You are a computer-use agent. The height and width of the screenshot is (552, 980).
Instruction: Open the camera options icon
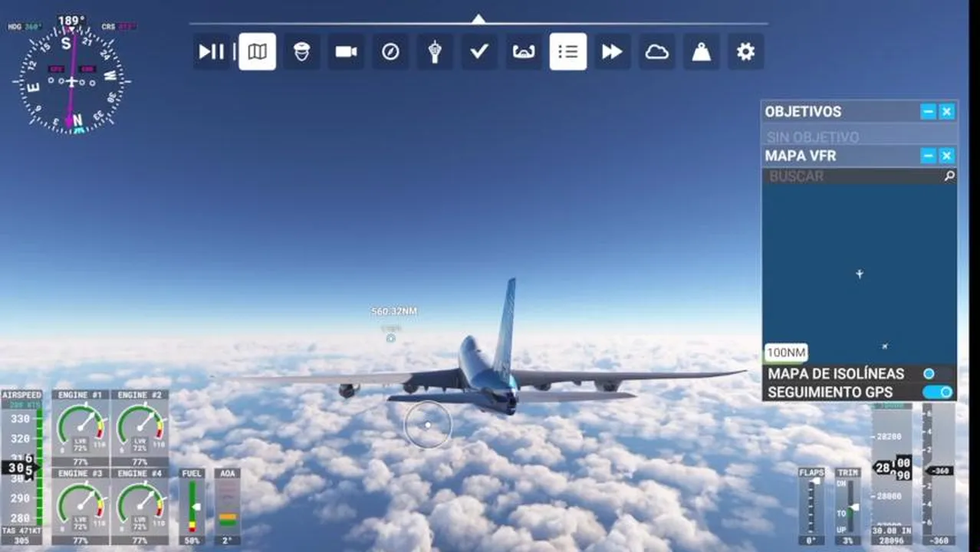[346, 51]
